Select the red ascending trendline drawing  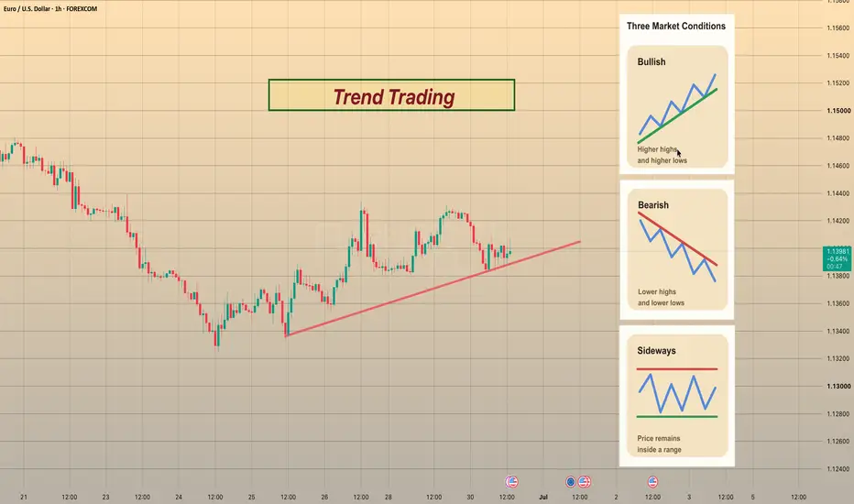[433, 289]
